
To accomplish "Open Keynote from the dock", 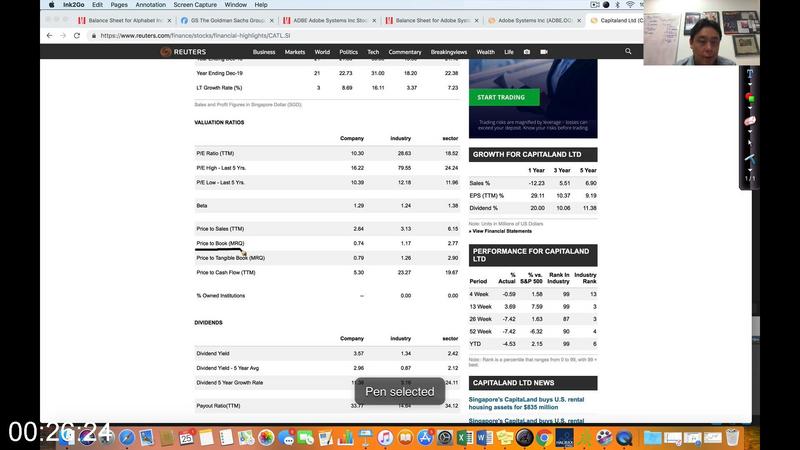I will click(x=365, y=437).
